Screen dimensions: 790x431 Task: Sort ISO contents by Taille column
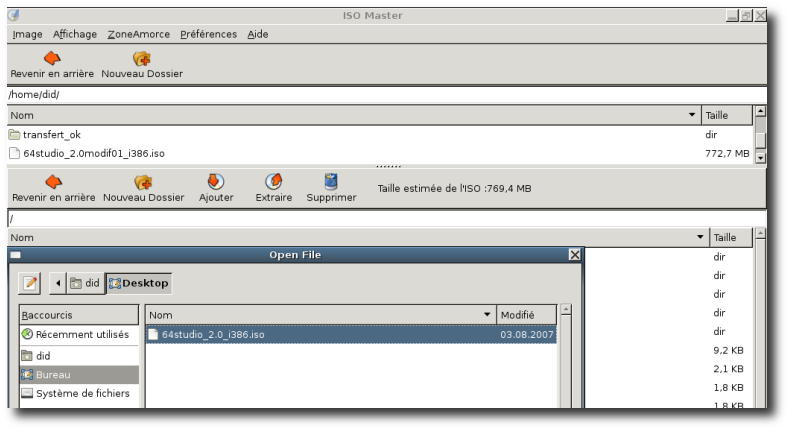click(731, 237)
